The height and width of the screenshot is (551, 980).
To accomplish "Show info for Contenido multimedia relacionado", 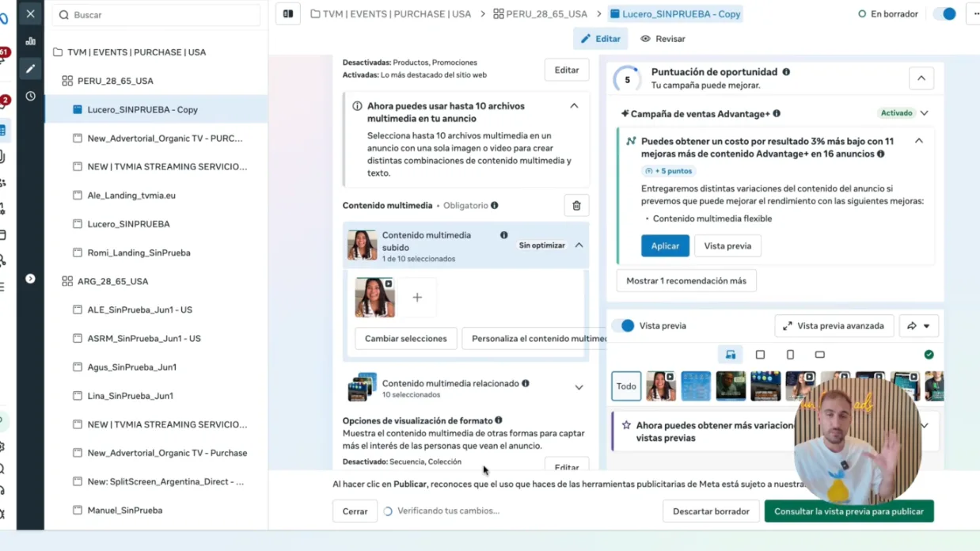I will click(525, 383).
